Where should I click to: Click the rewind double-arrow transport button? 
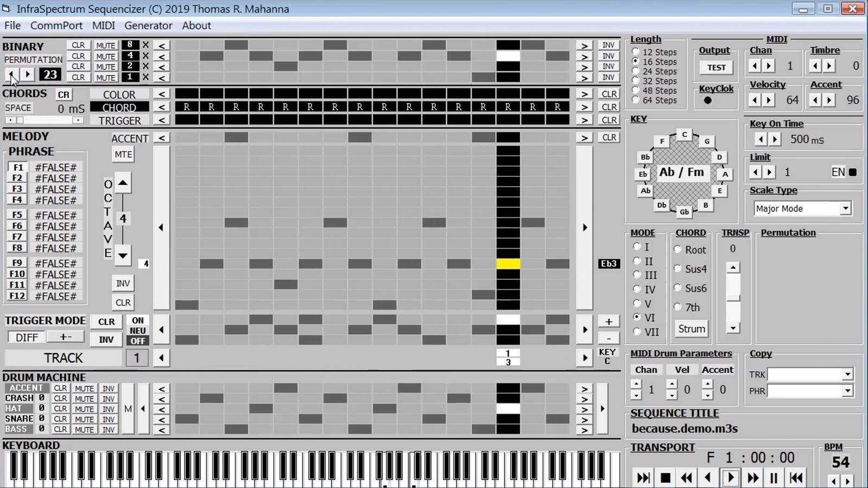[686, 478]
